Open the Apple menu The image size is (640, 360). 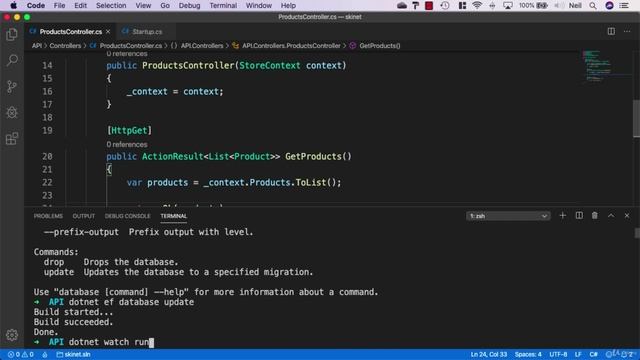point(13,5)
